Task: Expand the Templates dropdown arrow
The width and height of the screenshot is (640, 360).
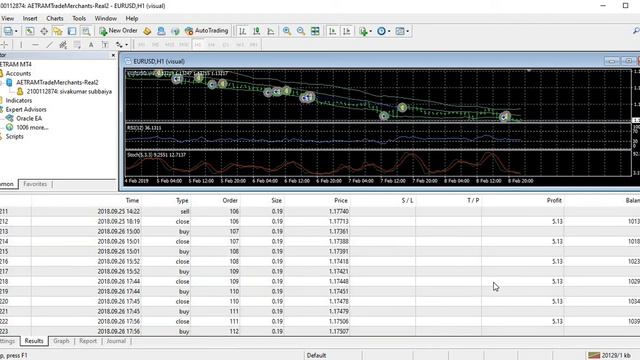Action: click(408, 31)
